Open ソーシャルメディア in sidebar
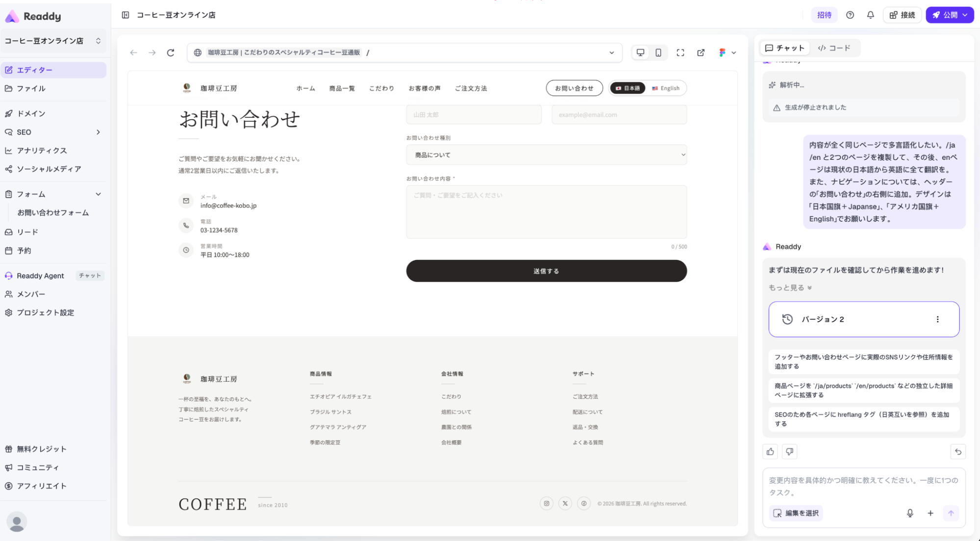The width and height of the screenshot is (980, 541). 53,169
